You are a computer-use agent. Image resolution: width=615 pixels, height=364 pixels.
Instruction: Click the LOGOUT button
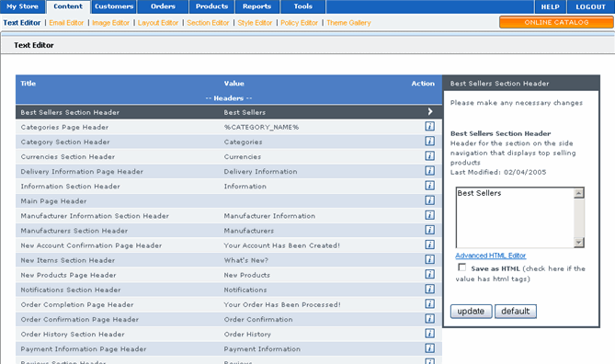click(591, 7)
